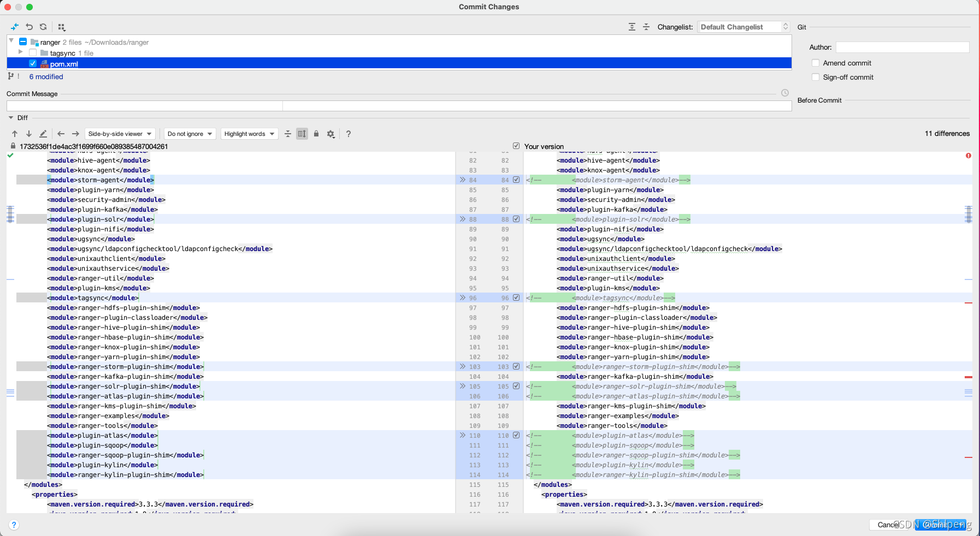Viewport: 980px width, 536px height.
Task: Collapse all nodes in changes tree
Action: click(646, 27)
